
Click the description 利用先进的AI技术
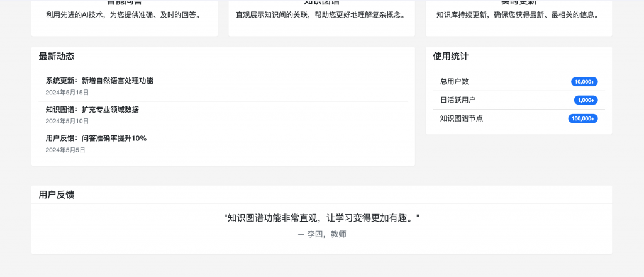(125, 15)
